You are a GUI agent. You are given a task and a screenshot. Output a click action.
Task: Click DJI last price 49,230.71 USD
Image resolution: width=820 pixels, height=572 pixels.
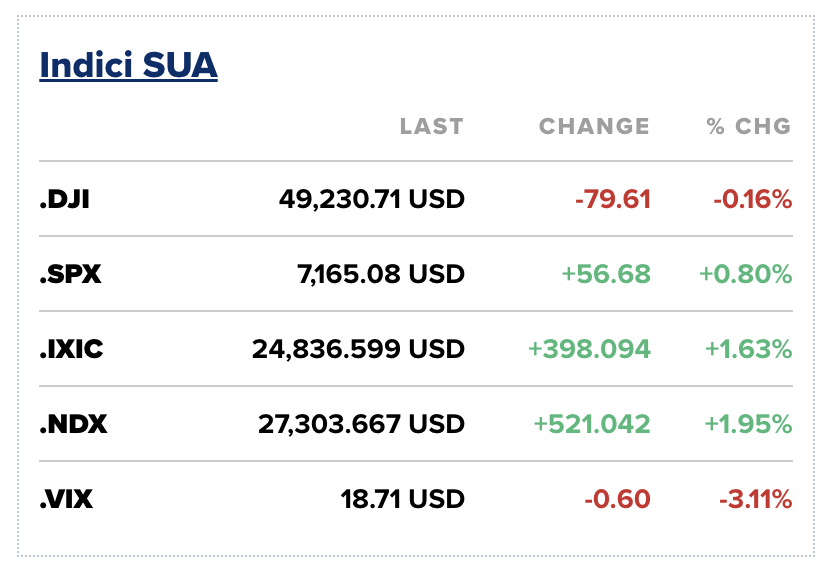tap(372, 199)
